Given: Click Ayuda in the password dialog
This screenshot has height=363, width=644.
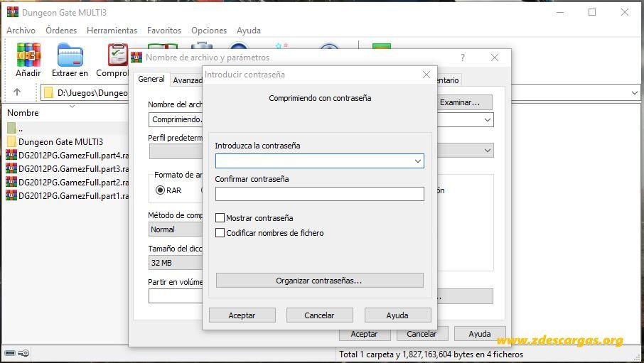Looking at the screenshot, I should (397, 315).
